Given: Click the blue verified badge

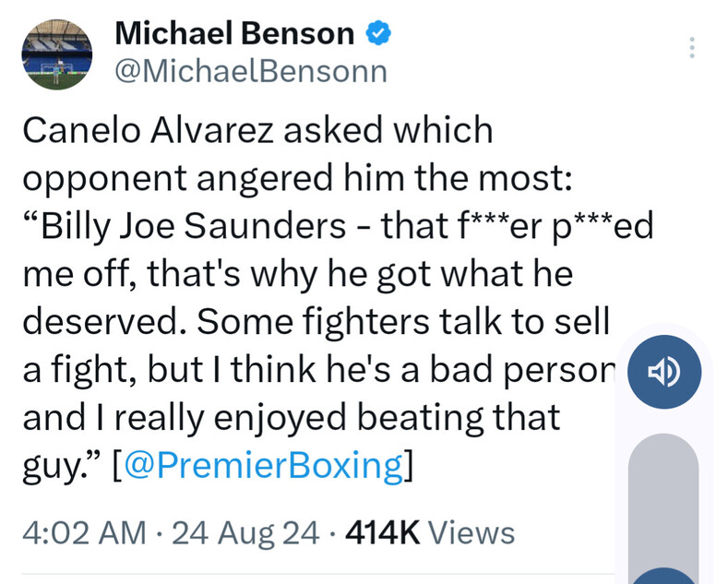Looking at the screenshot, I should coord(378,34).
